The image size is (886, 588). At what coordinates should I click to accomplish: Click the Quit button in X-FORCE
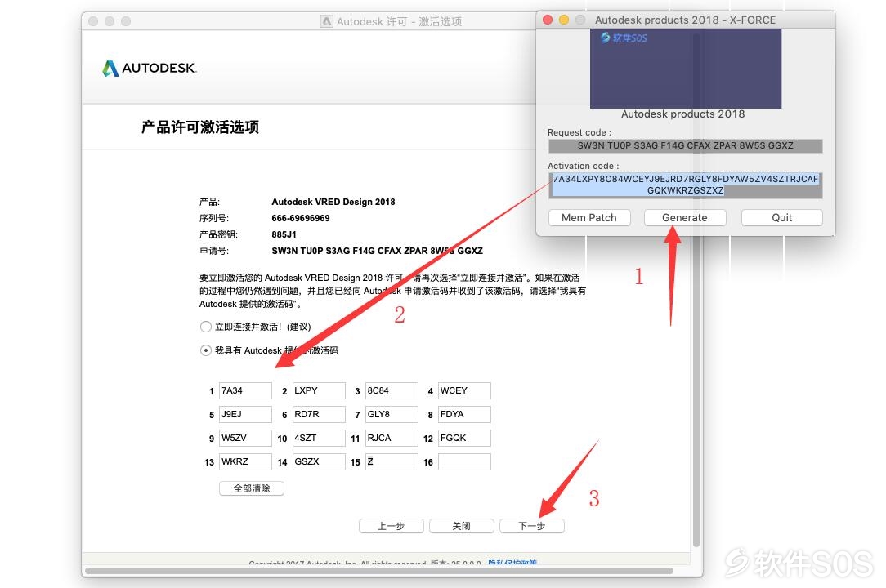pyautogui.click(x=782, y=217)
